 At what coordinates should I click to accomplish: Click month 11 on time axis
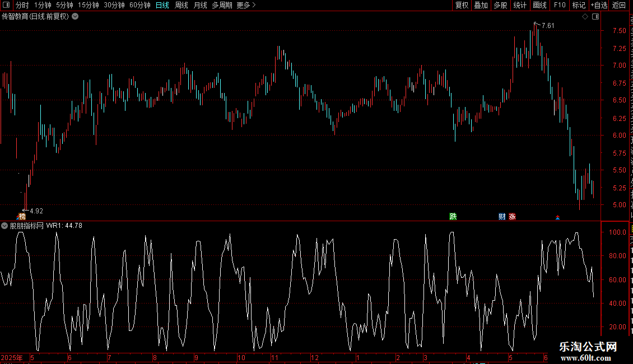pyautogui.click(x=274, y=357)
